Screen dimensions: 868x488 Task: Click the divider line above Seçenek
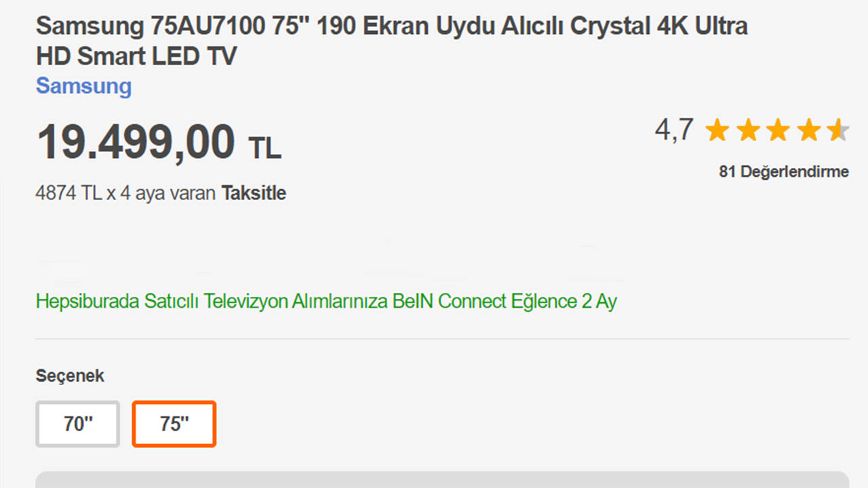441,339
